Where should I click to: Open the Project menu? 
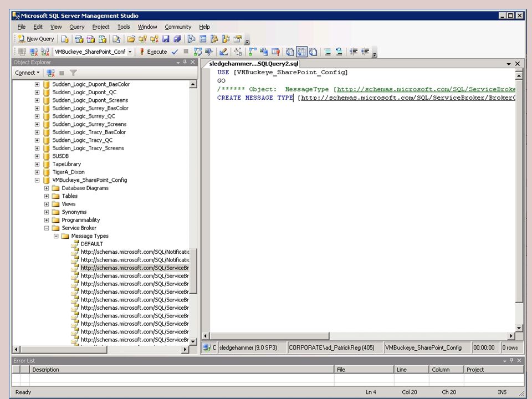click(101, 27)
